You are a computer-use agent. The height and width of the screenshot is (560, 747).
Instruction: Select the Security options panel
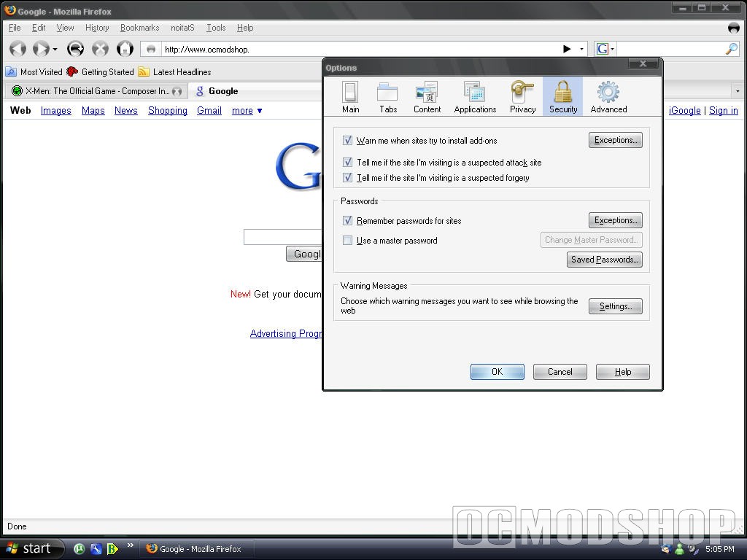(562, 97)
